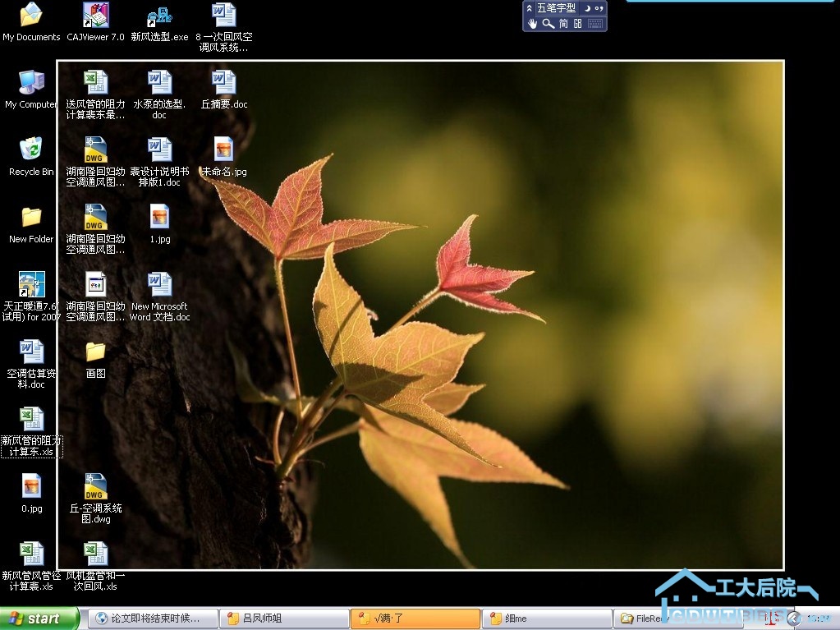This screenshot has width=840, height=630.
Task: Collapse the IME bar with the double chevron
Action: [530, 8]
